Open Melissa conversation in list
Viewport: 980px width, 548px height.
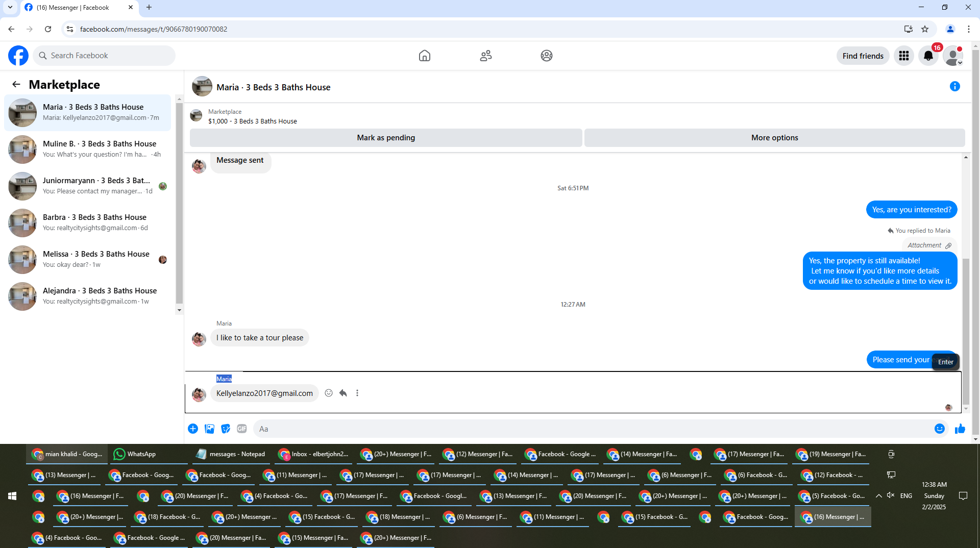[x=88, y=259]
